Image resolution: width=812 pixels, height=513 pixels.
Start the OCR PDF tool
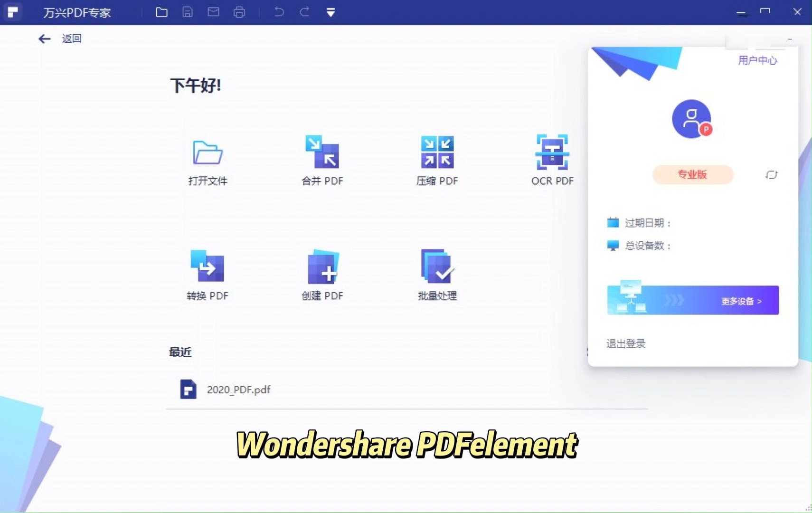(x=552, y=161)
